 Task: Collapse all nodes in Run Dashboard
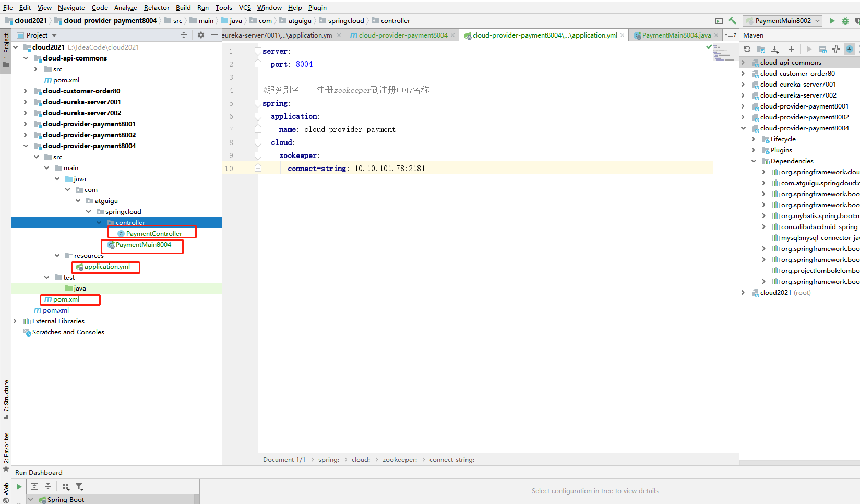point(48,486)
